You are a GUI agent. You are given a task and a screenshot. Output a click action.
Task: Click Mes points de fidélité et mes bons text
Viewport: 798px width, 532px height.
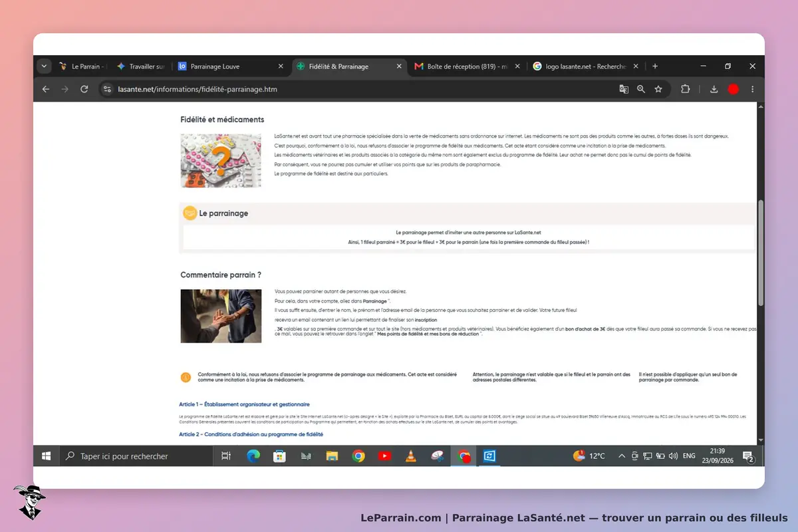(428, 334)
